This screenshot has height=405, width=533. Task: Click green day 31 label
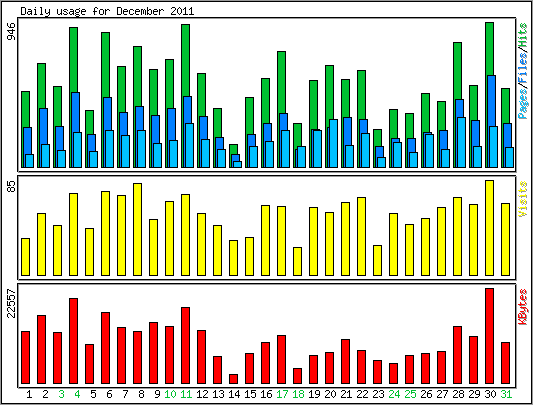click(x=506, y=394)
